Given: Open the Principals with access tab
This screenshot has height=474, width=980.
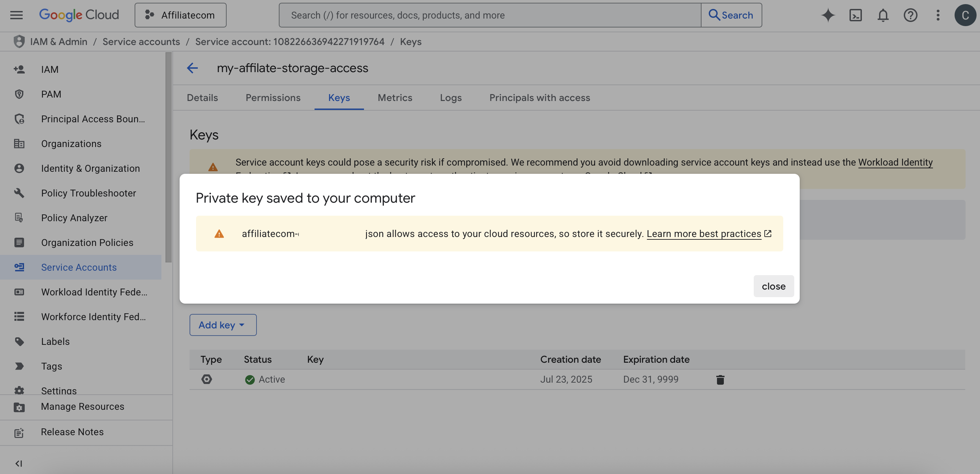Looking at the screenshot, I should (539, 98).
